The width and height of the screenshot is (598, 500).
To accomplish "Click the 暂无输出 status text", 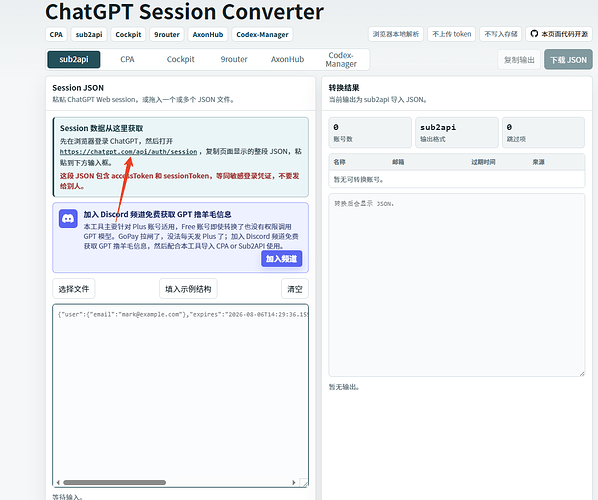I will pos(344,387).
